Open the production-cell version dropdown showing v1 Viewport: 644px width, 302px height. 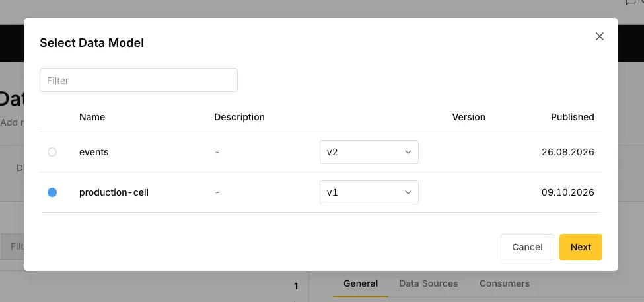(369, 192)
